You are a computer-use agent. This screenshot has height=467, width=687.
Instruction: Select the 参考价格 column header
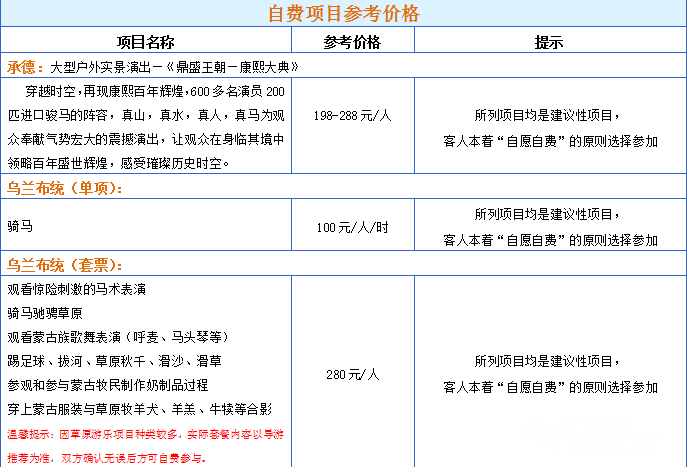coord(352,41)
